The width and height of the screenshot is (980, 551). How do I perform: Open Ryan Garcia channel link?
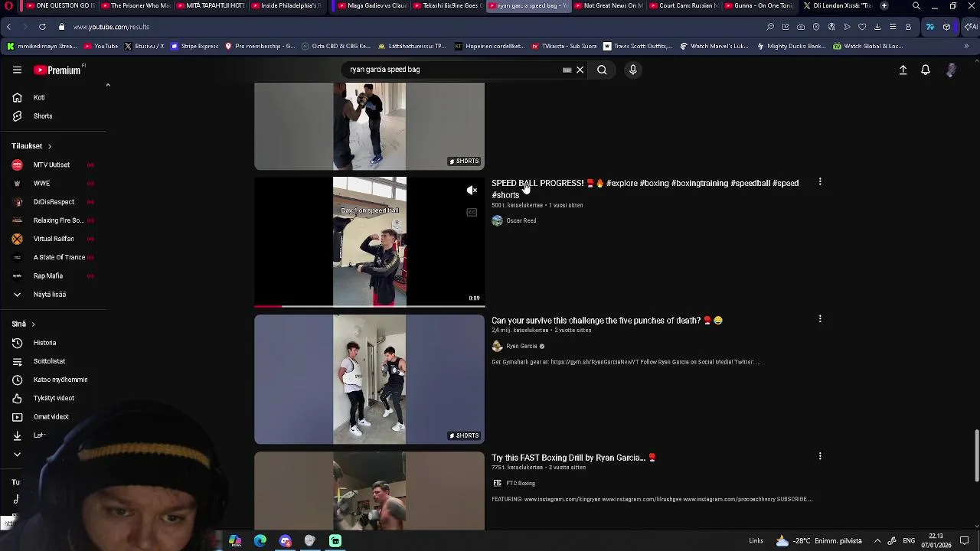(521, 346)
